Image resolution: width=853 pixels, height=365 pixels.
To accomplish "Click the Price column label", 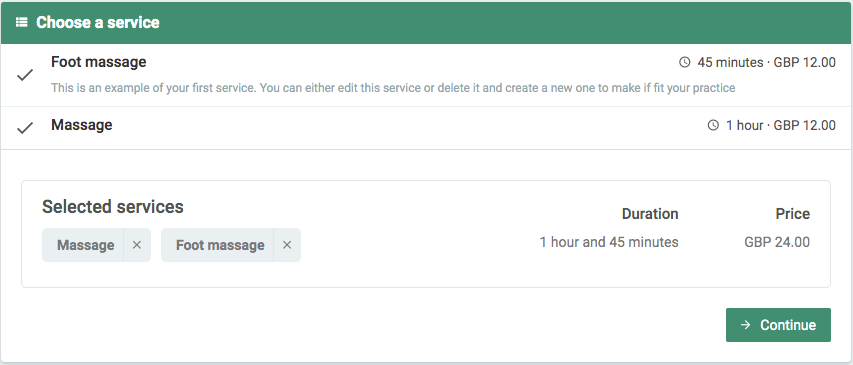I will pos(793,214).
